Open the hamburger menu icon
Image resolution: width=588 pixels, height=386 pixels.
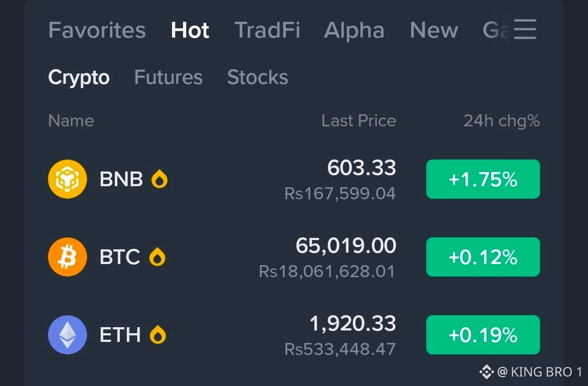coord(525,29)
